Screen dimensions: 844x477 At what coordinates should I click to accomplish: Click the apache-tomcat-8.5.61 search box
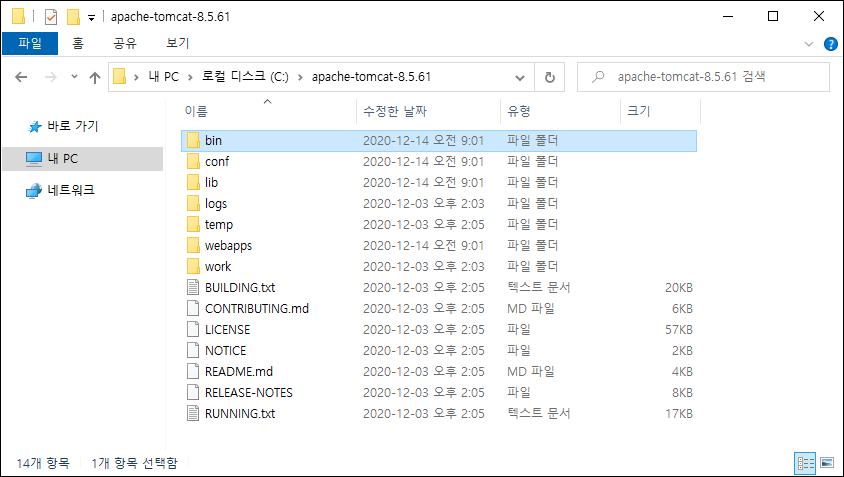[703, 77]
